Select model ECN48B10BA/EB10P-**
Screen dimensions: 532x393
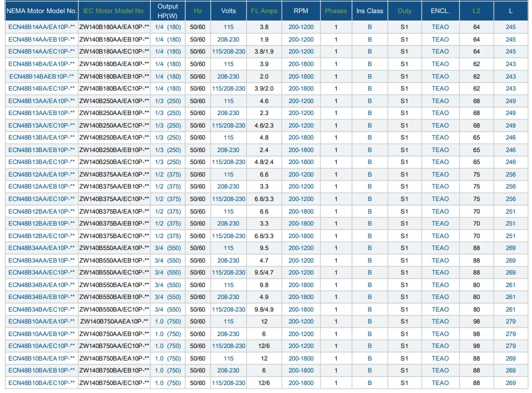coord(42,371)
